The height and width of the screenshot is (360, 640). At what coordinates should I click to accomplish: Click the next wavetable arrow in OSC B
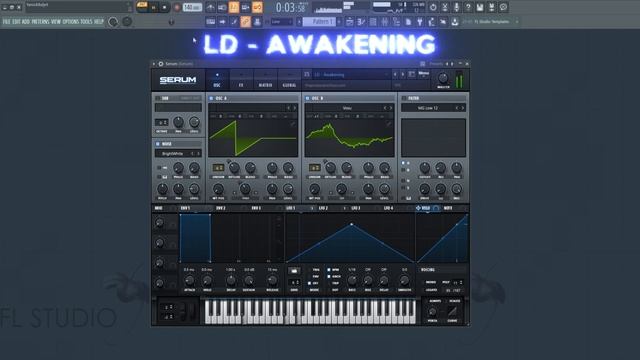click(391, 108)
